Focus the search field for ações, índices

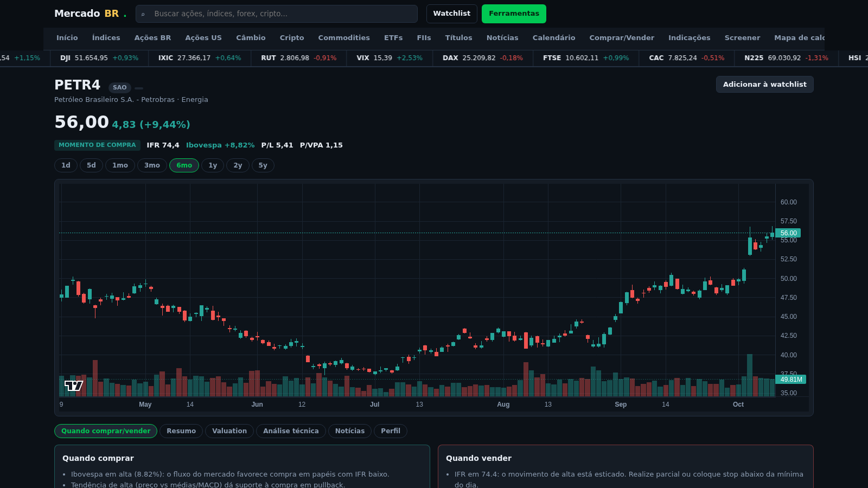(x=277, y=14)
